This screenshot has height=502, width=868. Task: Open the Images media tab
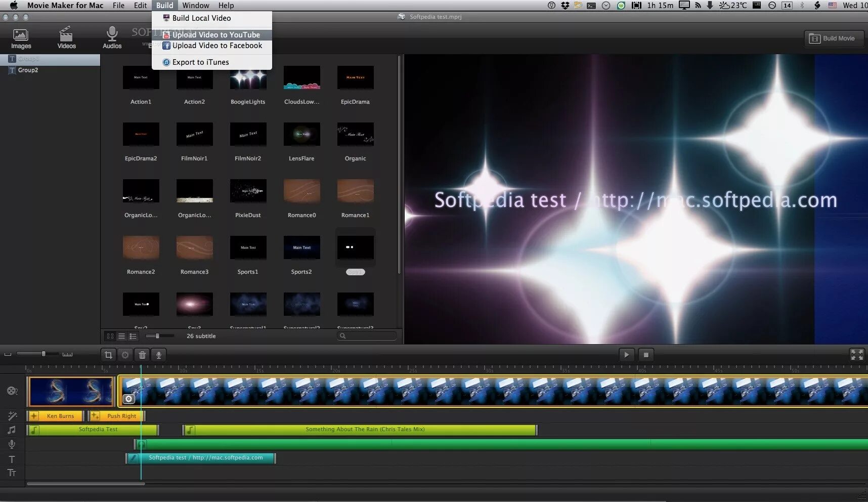(21, 38)
